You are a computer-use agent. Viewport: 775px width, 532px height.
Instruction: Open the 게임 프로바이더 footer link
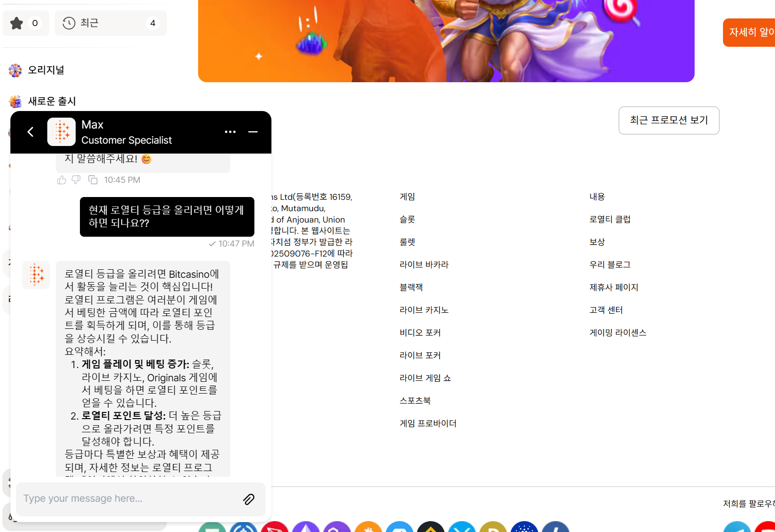pos(428,423)
